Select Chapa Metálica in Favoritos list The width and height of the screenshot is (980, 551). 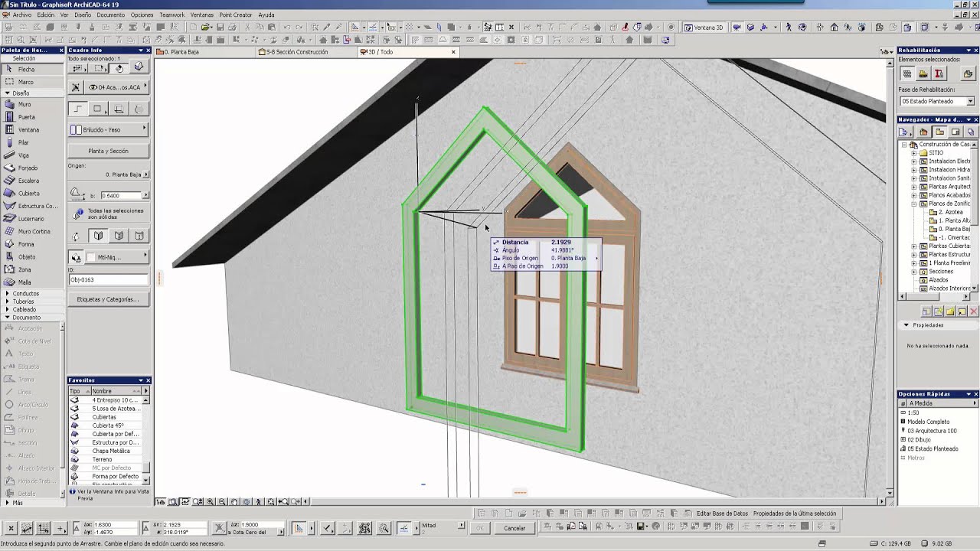111,451
